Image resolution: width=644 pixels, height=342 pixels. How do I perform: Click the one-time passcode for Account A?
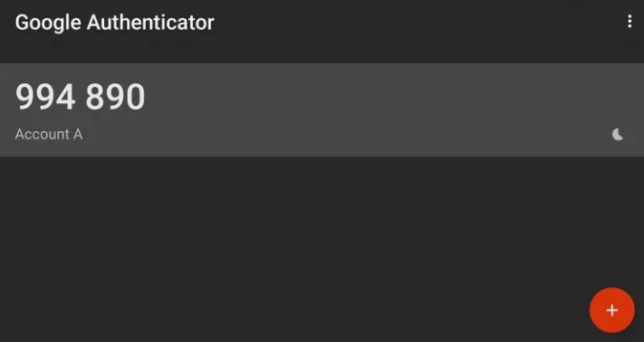click(x=80, y=97)
